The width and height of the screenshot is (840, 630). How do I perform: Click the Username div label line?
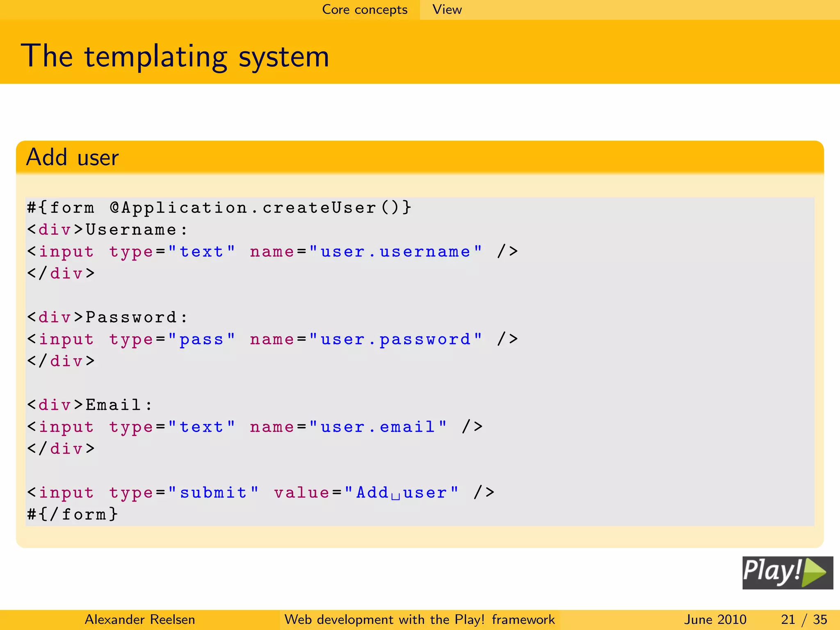[107, 230]
